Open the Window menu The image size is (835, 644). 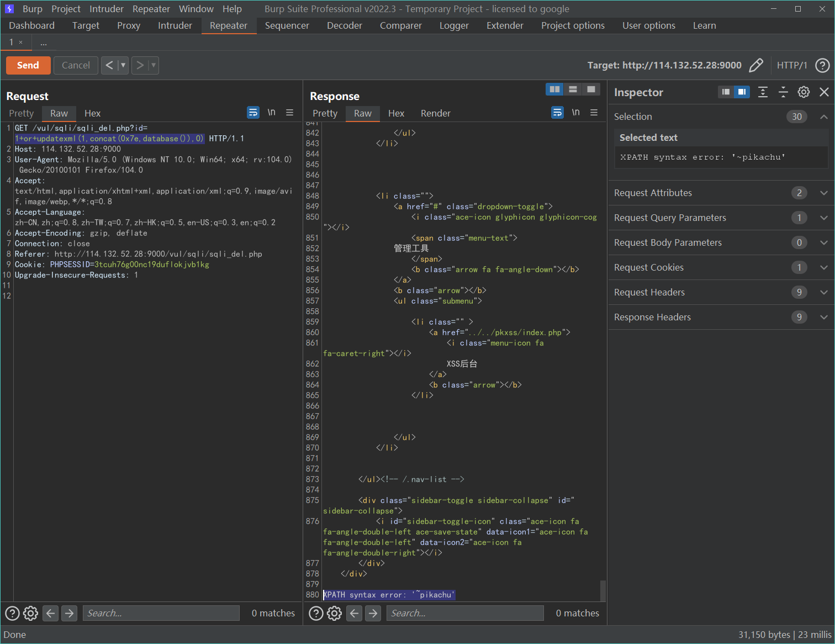[196, 9]
